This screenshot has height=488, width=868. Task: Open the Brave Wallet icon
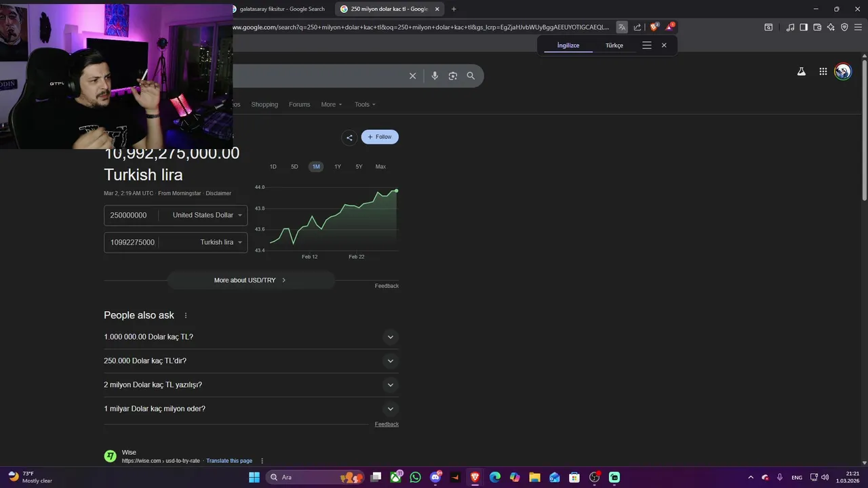[817, 27]
